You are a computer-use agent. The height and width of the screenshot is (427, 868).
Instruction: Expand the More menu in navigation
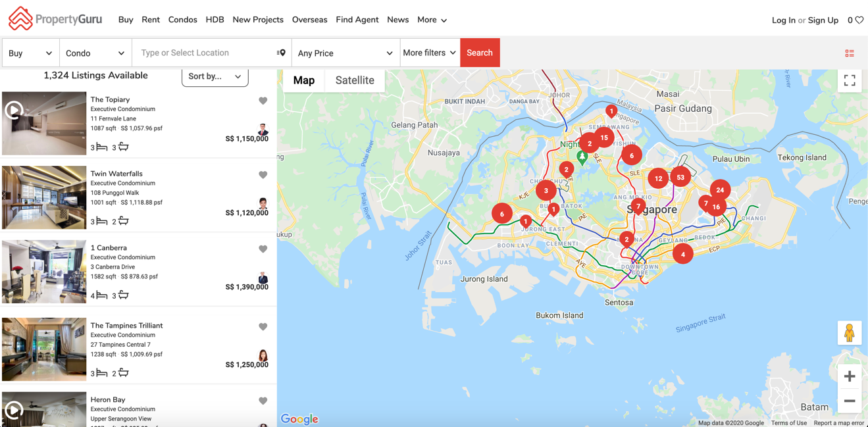(x=432, y=20)
